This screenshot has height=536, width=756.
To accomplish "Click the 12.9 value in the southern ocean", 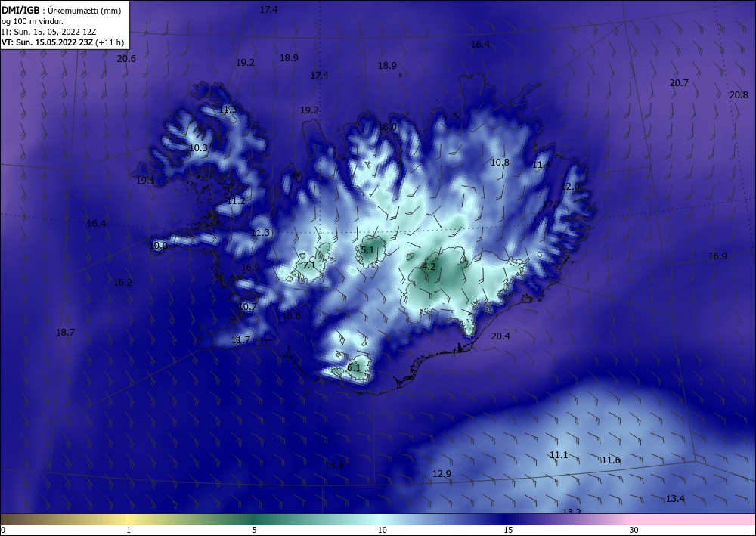I will click(x=442, y=474).
